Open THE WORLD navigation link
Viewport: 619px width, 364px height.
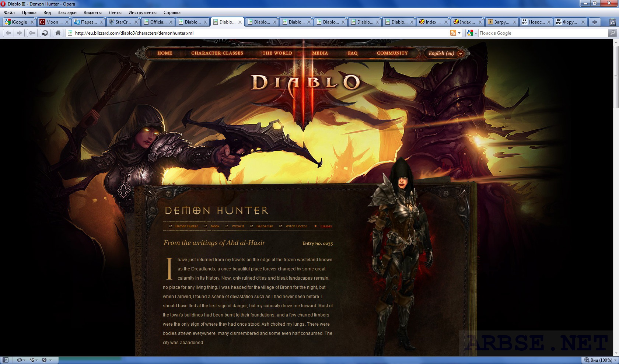(277, 53)
